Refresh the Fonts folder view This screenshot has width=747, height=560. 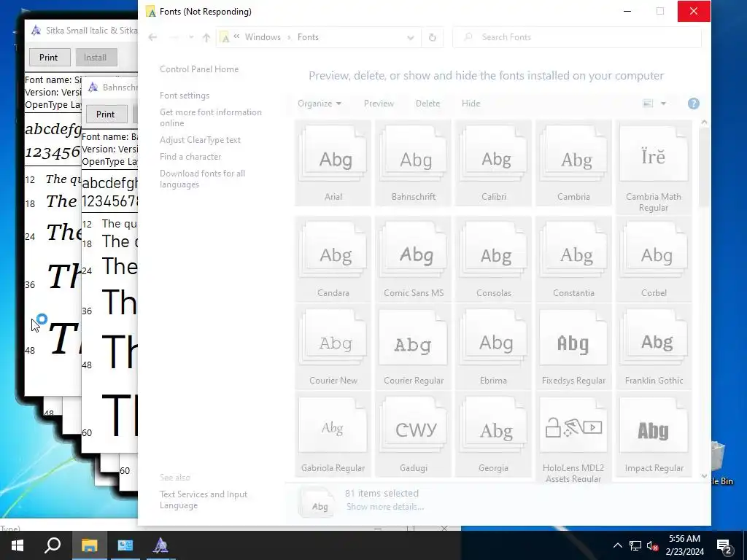(432, 37)
